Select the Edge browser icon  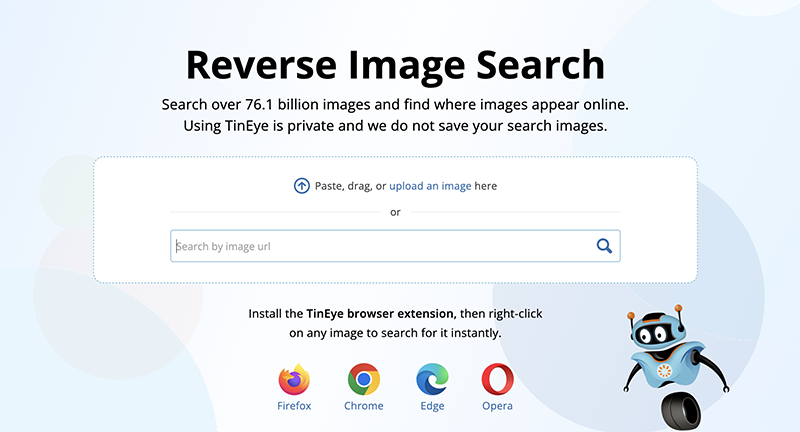tap(432, 379)
